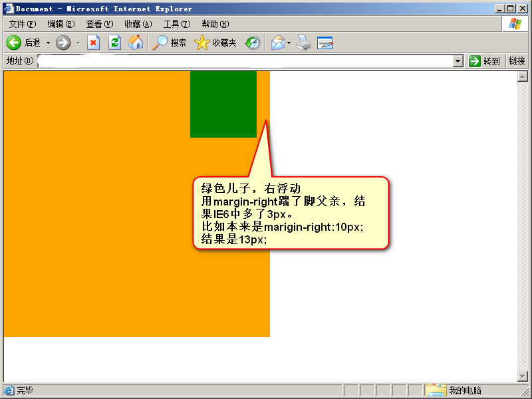Expand the Mail dropdown arrow
Image resolution: width=532 pixels, height=399 pixels.
pos(289,43)
